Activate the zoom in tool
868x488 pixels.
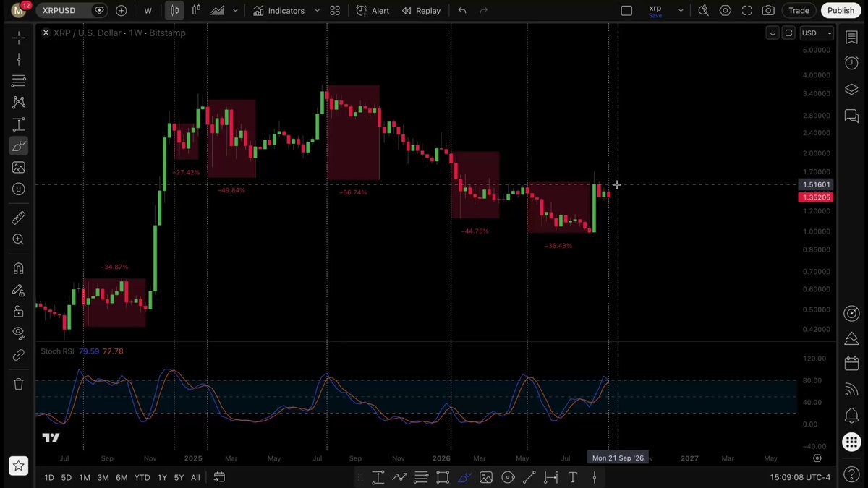(x=19, y=239)
